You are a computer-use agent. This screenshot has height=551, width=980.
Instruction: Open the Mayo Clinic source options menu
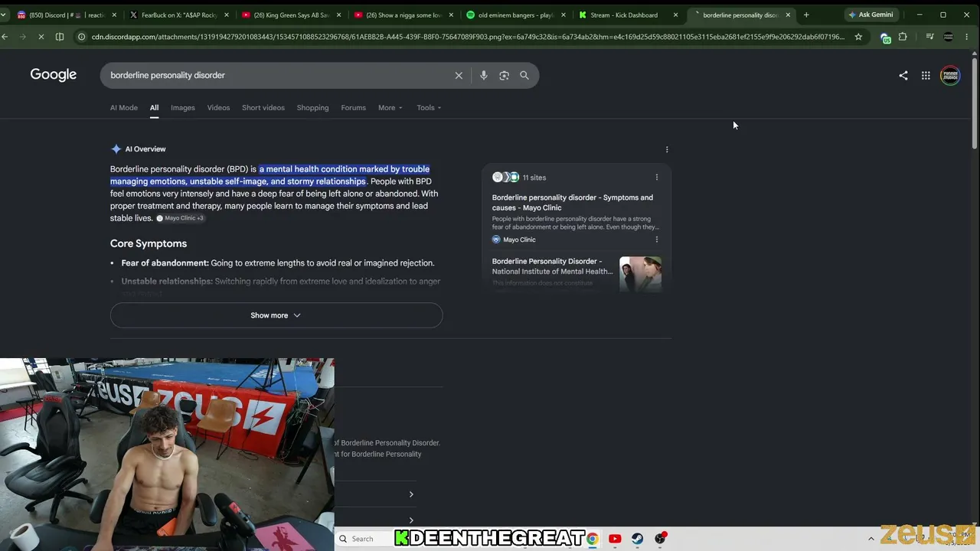[x=656, y=240]
